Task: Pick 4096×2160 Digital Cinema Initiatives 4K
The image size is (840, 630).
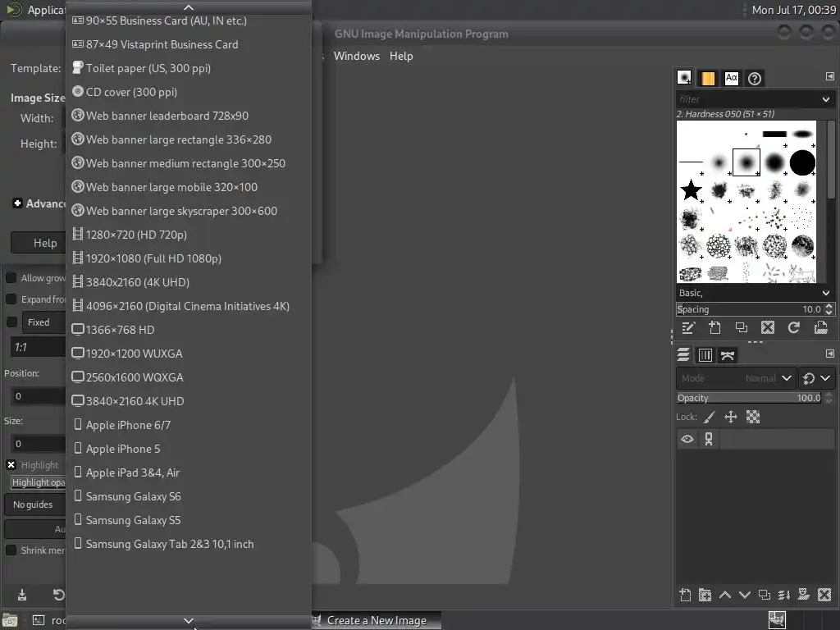Action: tap(188, 306)
